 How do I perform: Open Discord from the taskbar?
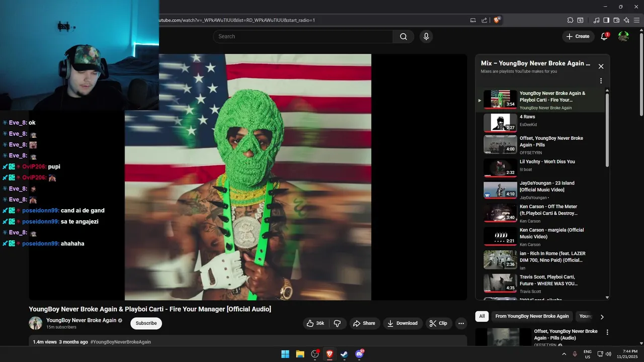pyautogui.click(x=359, y=354)
